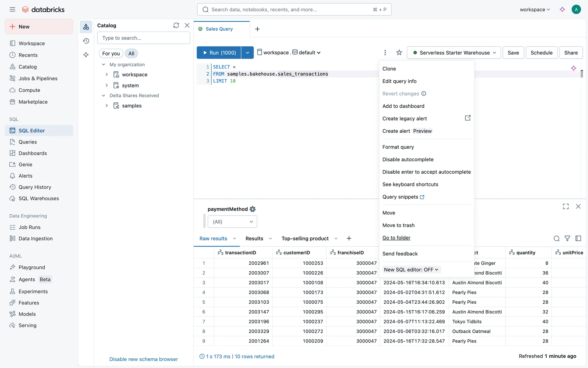
Task: Expand results panel to fullscreen
Action: coord(566,206)
